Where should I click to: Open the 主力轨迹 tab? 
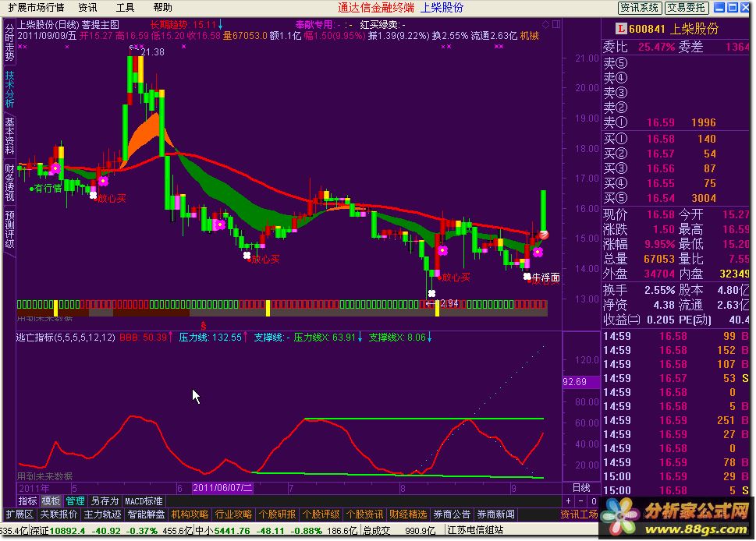[x=102, y=514]
